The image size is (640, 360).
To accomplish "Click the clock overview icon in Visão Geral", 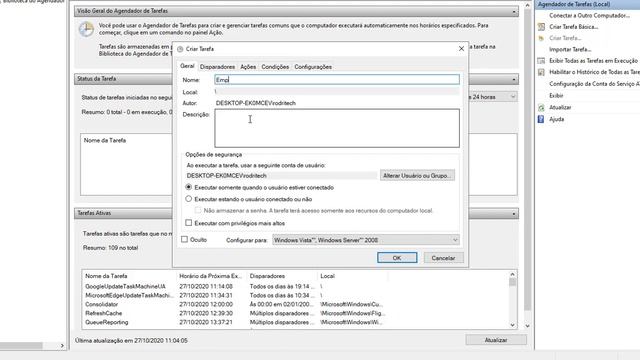I will pos(86,30).
